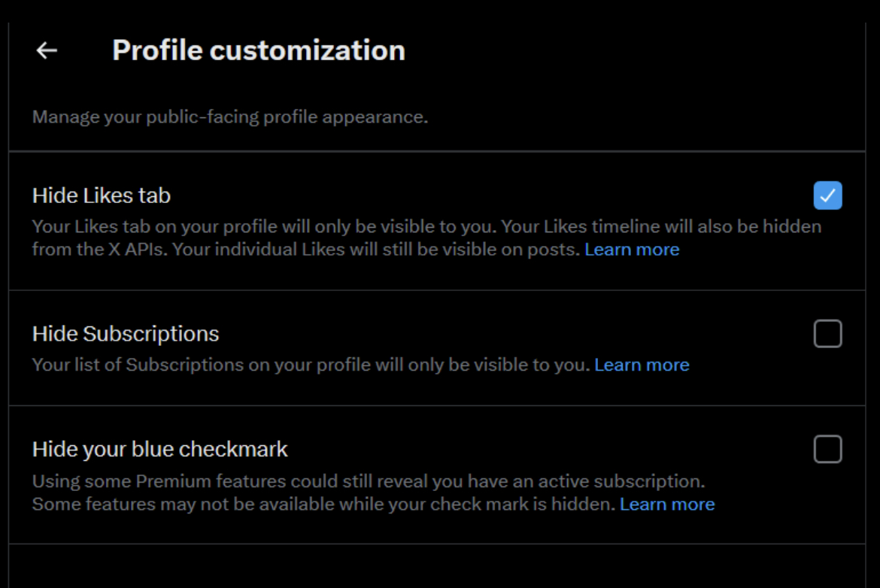Screen dimensions: 880x588
Task: Uncheck the Hide Likes tab checkbox
Action: point(827,195)
